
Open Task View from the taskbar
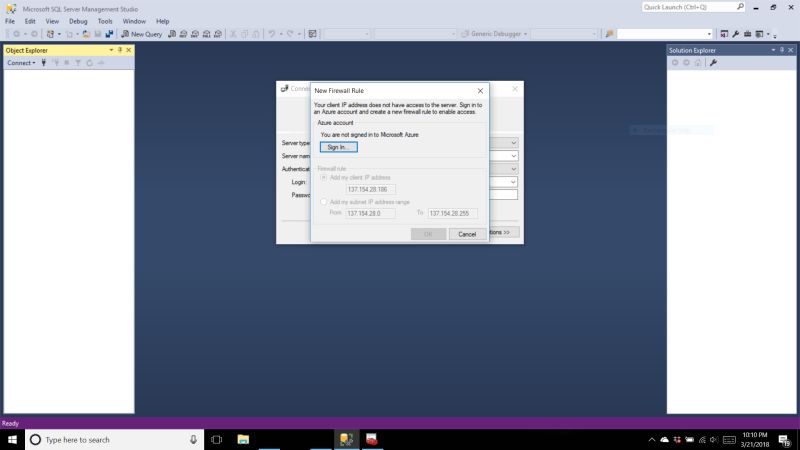(x=216, y=439)
